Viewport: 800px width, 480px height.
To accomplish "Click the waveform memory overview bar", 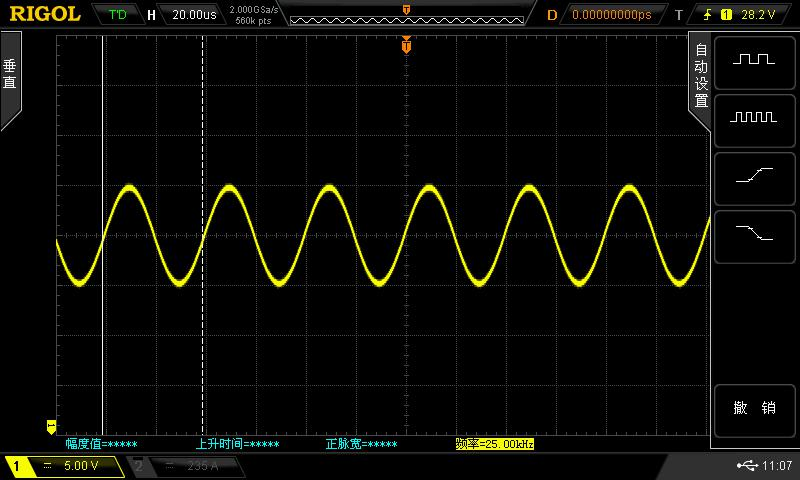I will 406,15.
